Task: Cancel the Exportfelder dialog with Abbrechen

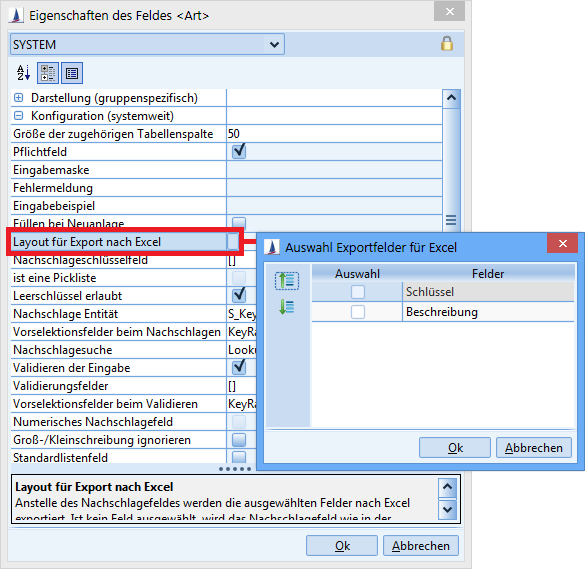Action: (534, 447)
